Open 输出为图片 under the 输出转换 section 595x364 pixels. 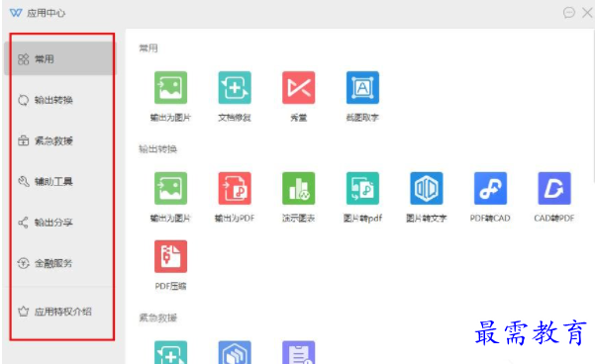point(170,189)
